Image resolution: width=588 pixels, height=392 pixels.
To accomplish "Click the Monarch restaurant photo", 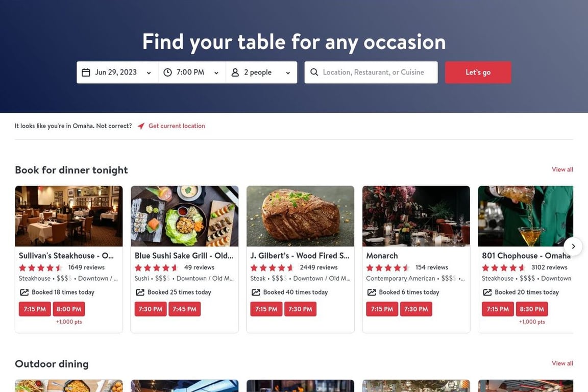I will pos(416,215).
